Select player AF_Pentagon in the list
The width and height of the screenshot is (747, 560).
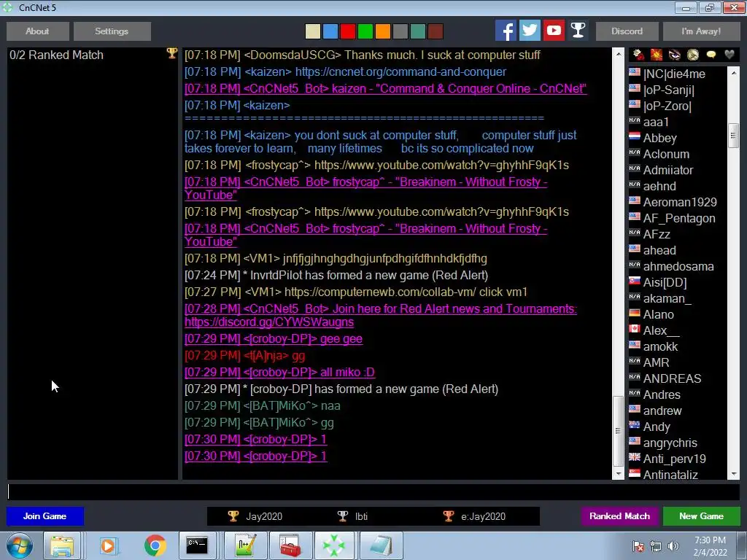(x=678, y=218)
